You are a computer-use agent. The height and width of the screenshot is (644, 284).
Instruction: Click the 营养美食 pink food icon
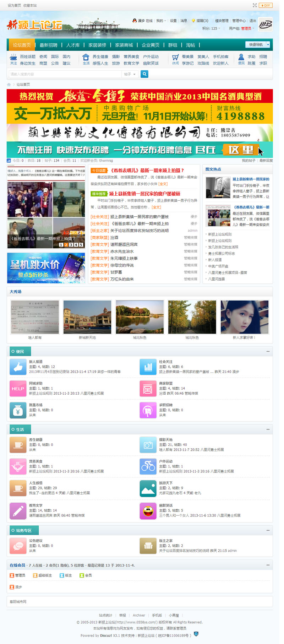(x=18, y=466)
